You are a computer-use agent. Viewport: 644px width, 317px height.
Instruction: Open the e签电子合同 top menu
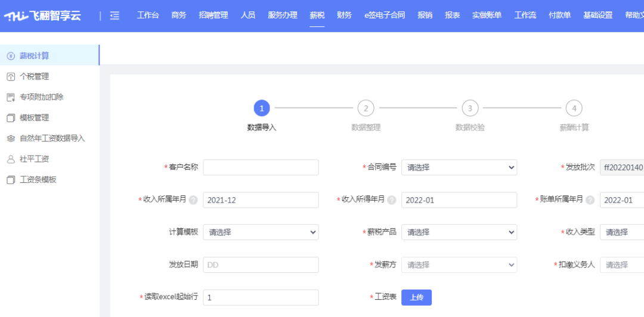(x=385, y=15)
